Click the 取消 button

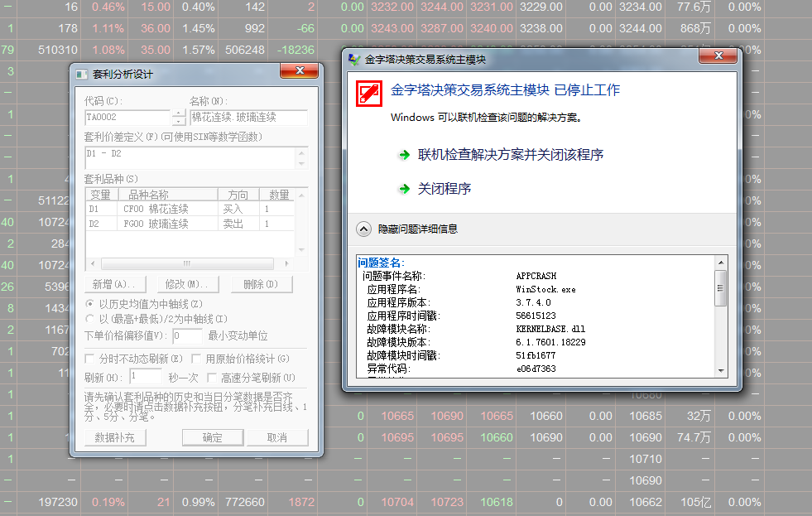click(277, 438)
